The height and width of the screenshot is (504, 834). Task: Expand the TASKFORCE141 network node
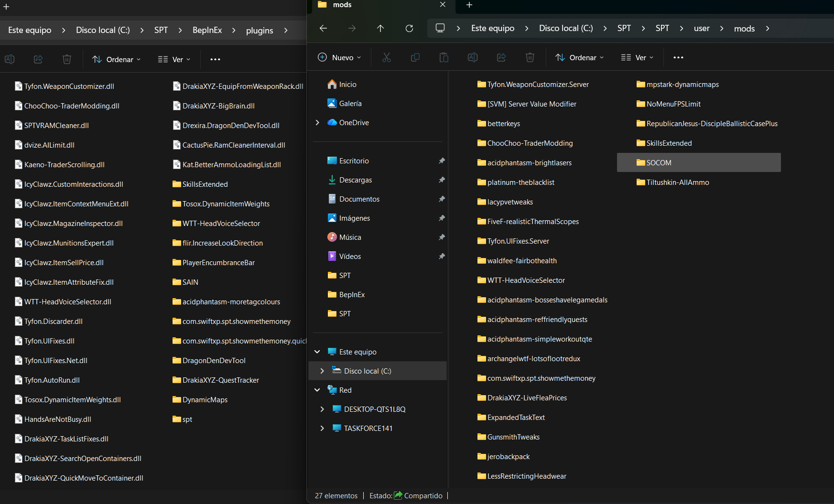pyautogui.click(x=322, y=429)
